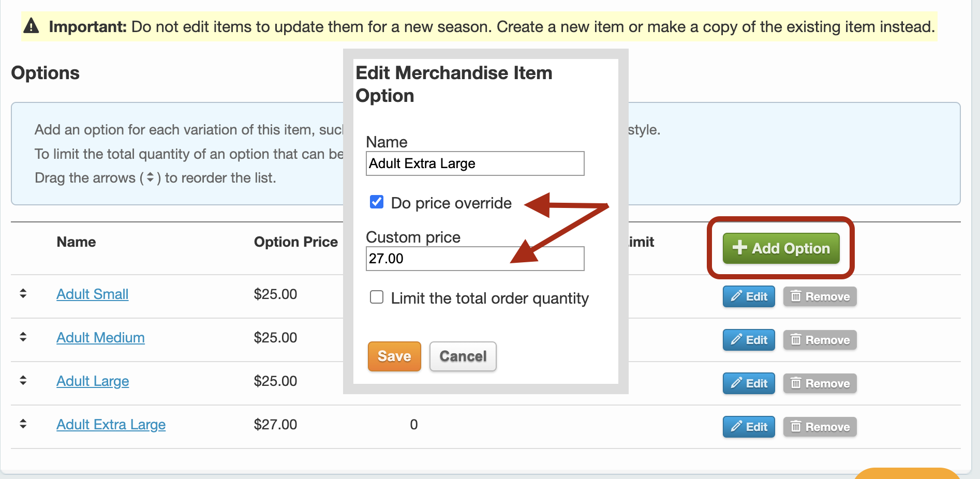Enable Limit the total order quantity
Image resolution: width=980 pixels, height=479 pixels.
click(377, 297)
